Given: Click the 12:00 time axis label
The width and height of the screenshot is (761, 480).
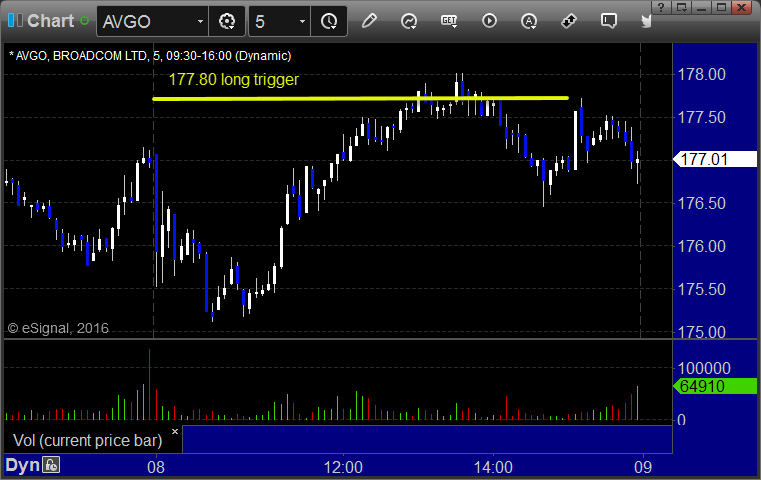Looking at the screenshot, I should coord(343,467).
